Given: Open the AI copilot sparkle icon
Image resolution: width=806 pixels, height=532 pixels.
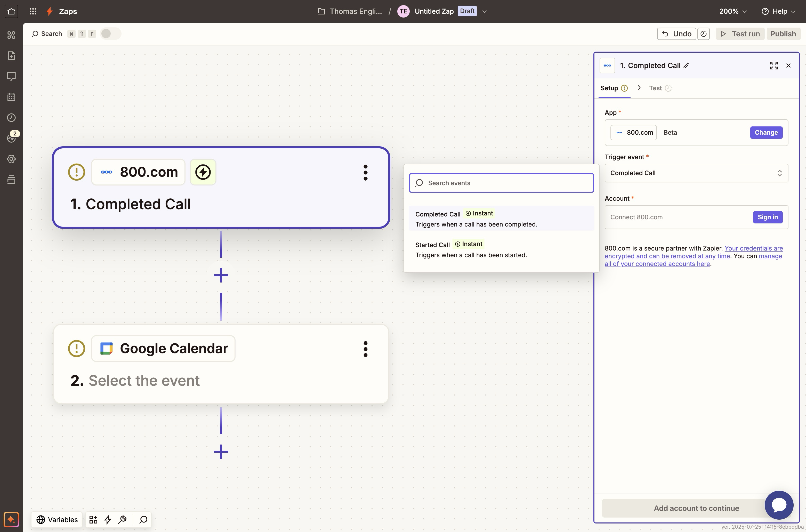Looking at the screenshot, I should pos(11,519).
